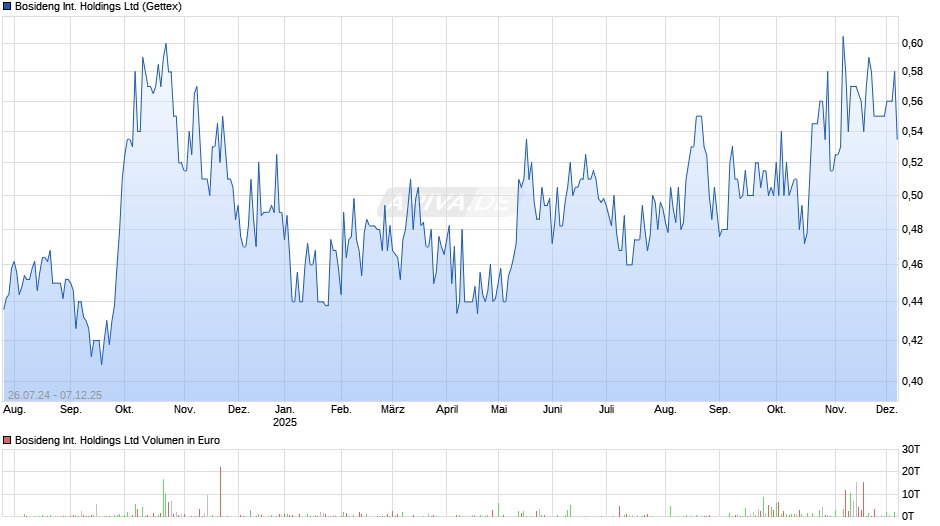Click 'Jan. 2025' on the time axis
Viewport: 940px width, 526px height.
285,416
